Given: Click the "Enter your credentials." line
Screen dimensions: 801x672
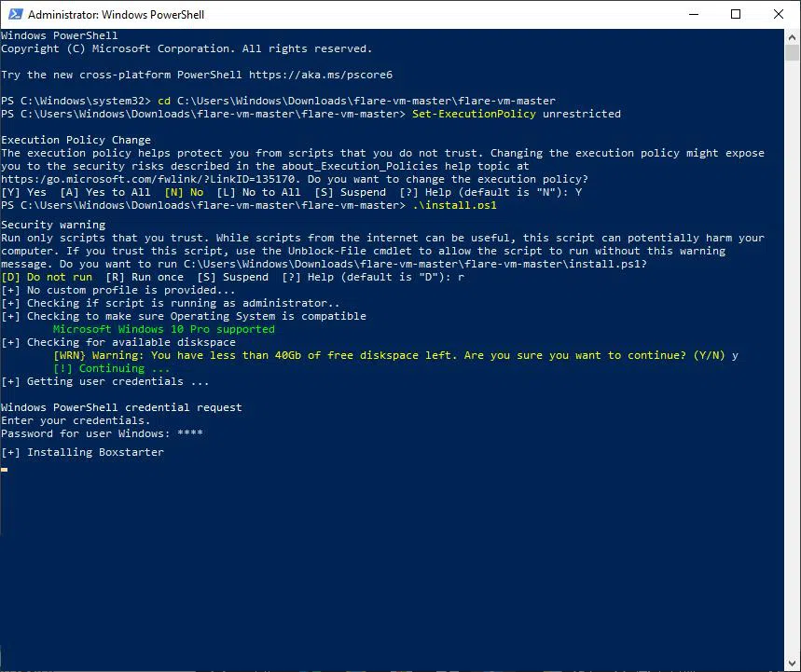Looking at the screenshot, I should [x=76, y=420].
